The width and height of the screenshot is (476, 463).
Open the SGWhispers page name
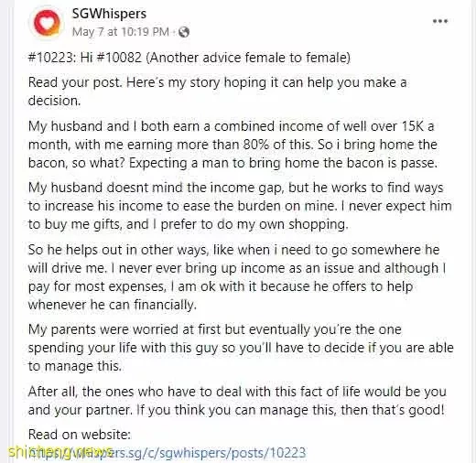point(109,14)
